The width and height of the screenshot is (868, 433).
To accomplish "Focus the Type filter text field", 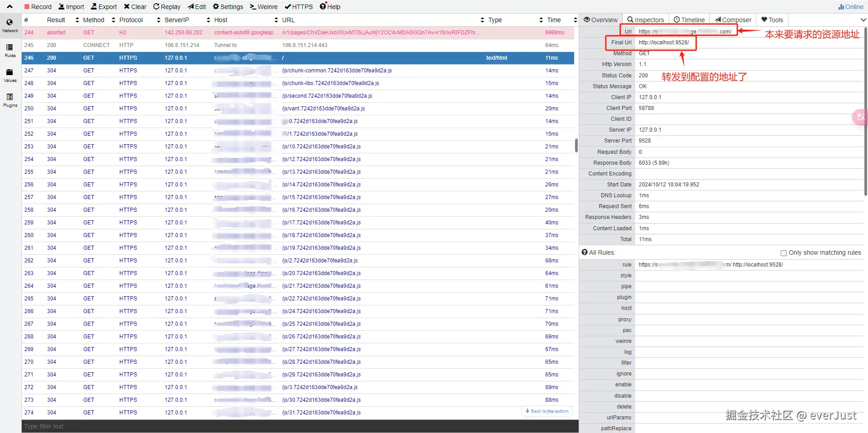I will pos(300,426).
